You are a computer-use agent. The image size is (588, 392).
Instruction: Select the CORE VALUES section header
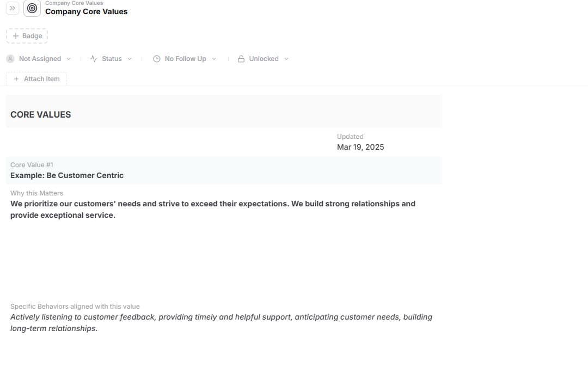coord(40,115)
